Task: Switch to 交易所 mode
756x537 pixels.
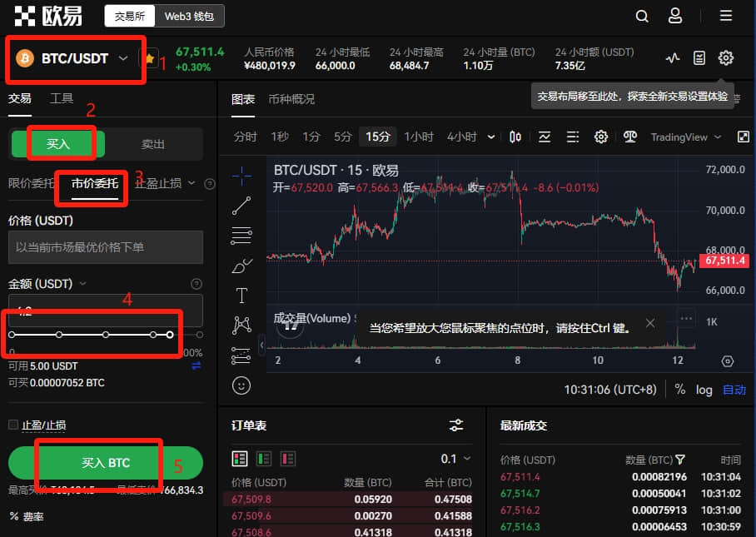Action: click(130, 16)
